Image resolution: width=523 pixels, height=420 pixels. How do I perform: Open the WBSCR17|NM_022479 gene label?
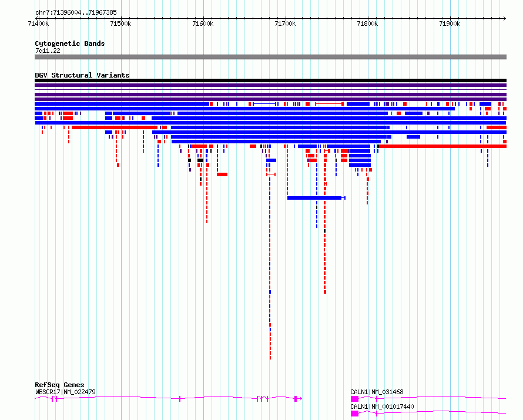point(65,392)
